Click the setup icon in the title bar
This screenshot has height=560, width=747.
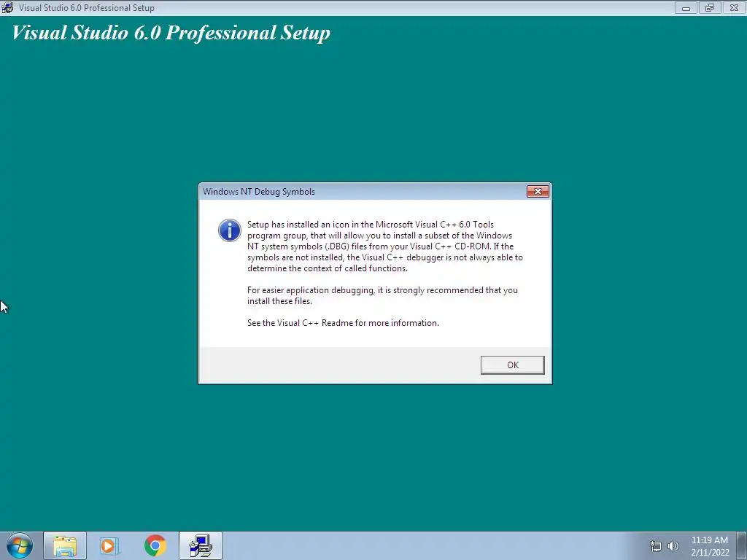click(7, 7)
